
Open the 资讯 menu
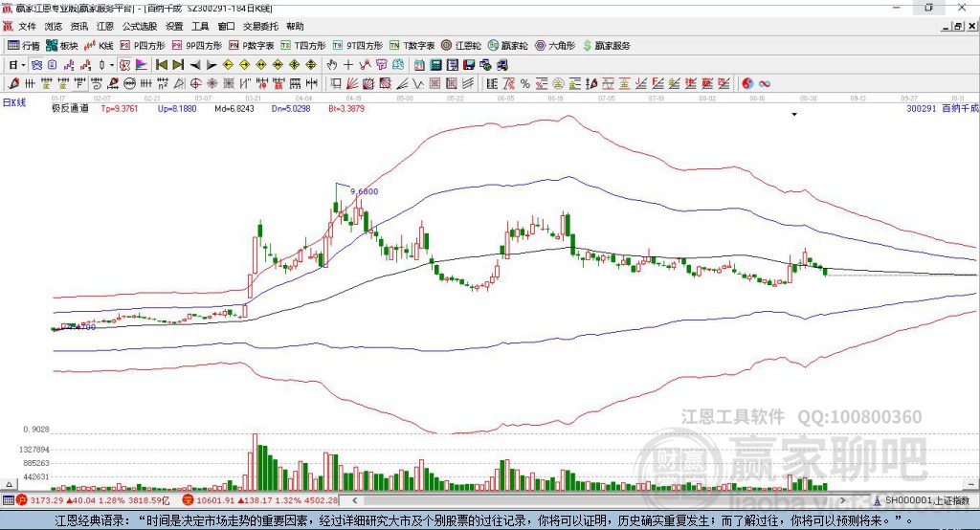pos(78,26)
